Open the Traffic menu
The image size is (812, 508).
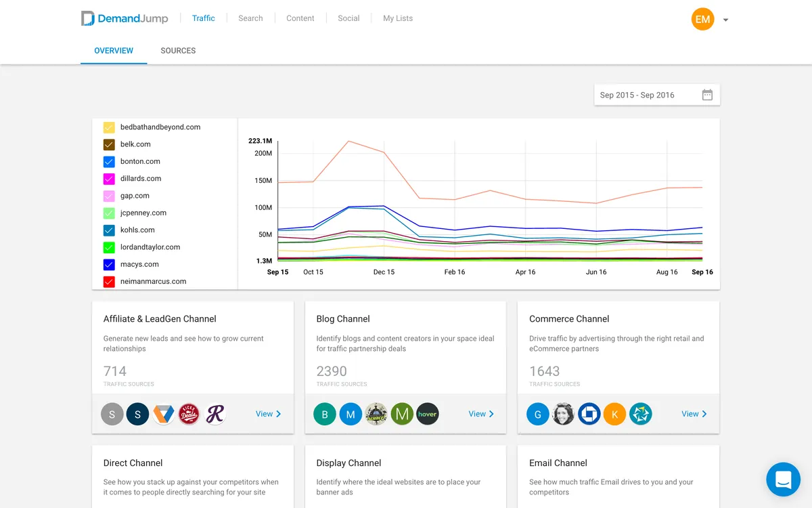click(204, 18)
